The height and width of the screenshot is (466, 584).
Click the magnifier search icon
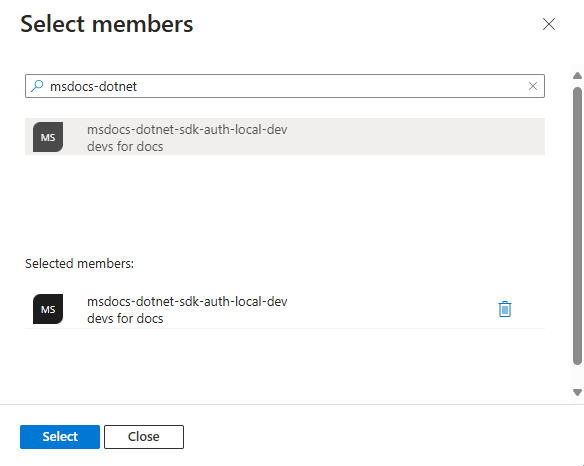37,86
